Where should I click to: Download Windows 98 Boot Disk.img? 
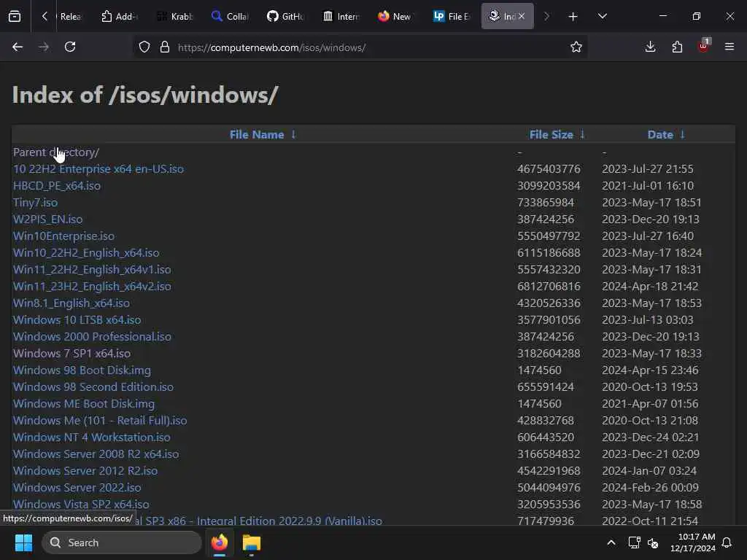point(82,370)
